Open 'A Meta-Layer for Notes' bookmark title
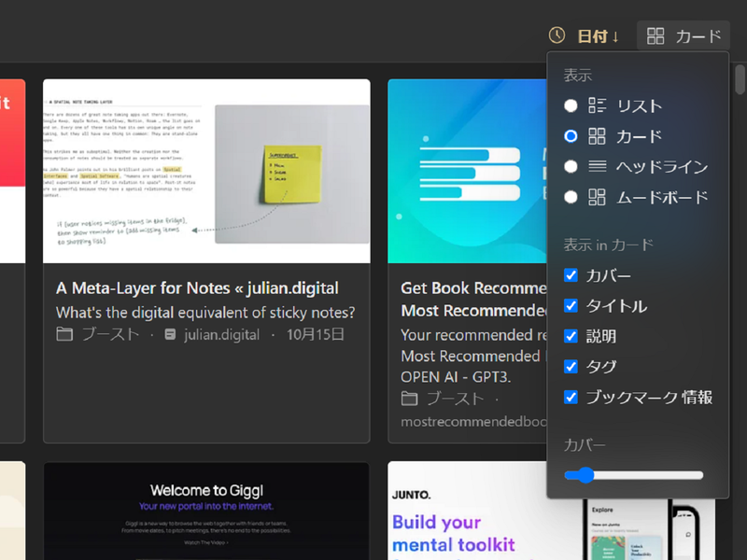The image size is (747, 560). pyautogui.click(x=197, y=288)
